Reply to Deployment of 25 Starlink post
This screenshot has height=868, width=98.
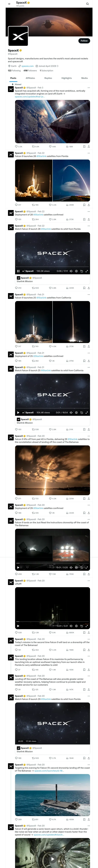click(17, 361)
